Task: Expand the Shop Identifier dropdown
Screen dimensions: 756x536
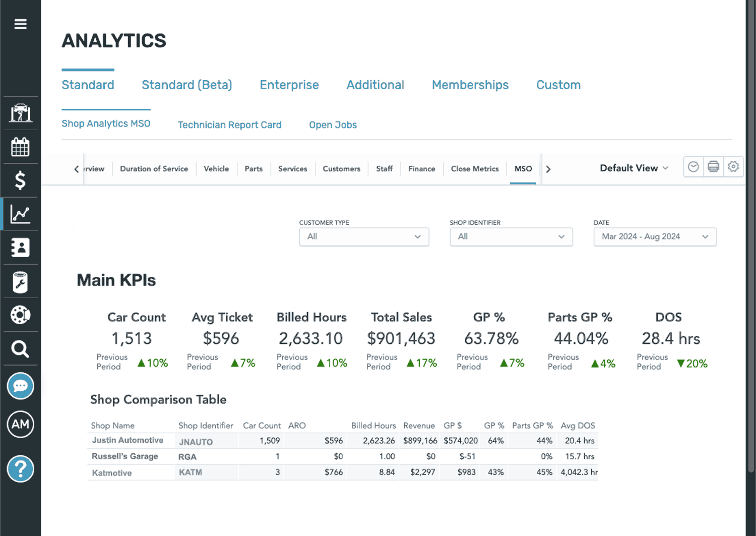Action: [511, 237]
